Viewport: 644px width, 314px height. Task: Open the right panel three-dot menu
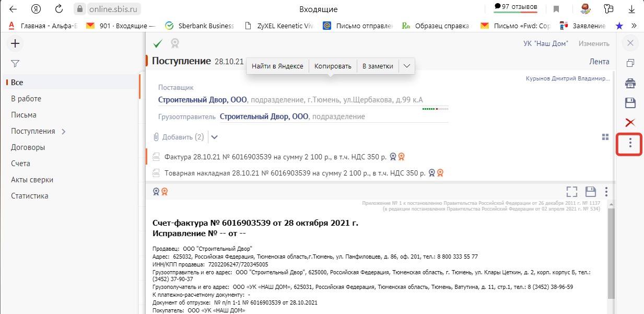(630, 143)
